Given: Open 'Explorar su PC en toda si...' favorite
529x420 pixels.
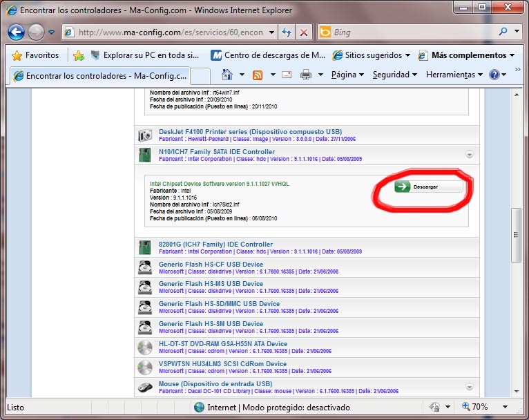Looking at the screenshot, I should pos(145,55).
